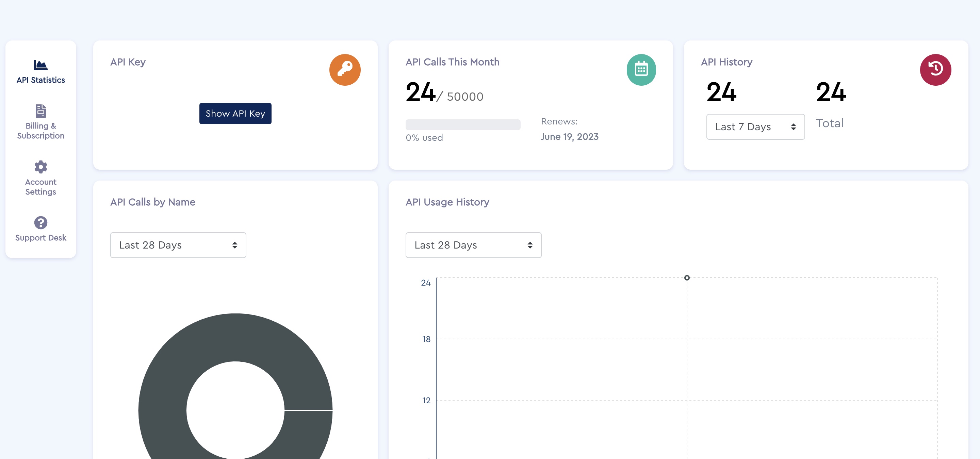Click the API Key card heading
The width and height of the screenshot is (980, 459).
click(128, 62)
